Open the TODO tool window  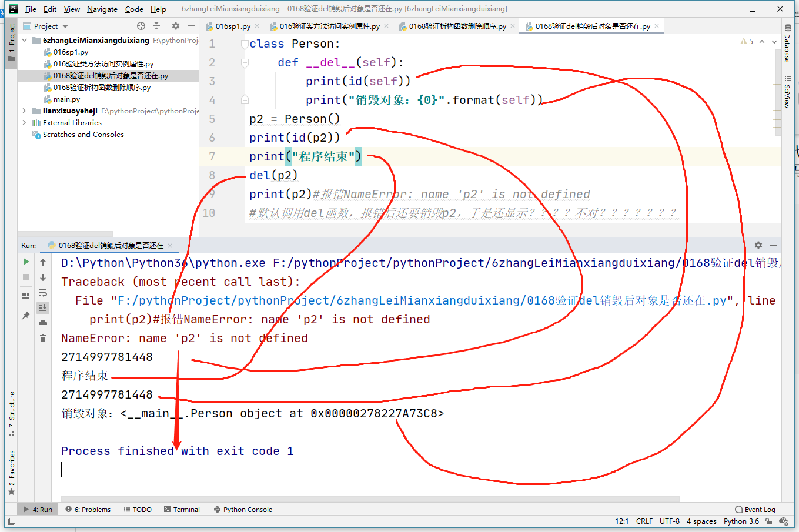click(138, 510)
